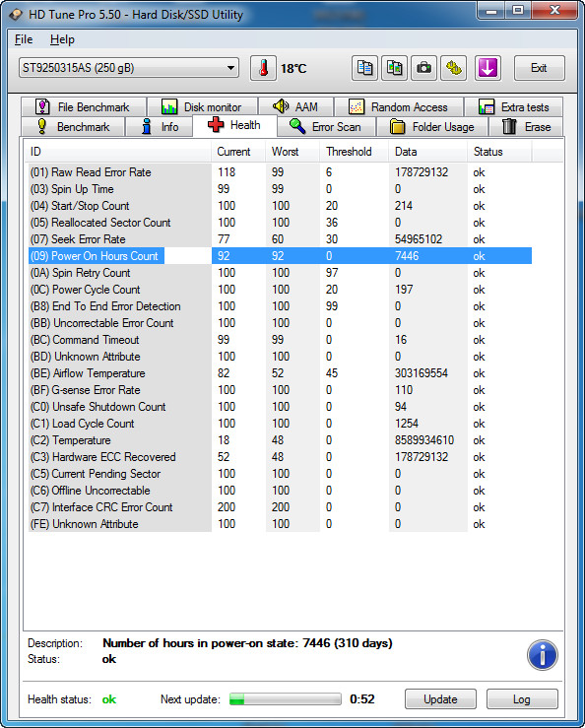The height and width of the screenshot is (728, 585).
Task: Open the options gears icon
Action: (x=454, y=68)
